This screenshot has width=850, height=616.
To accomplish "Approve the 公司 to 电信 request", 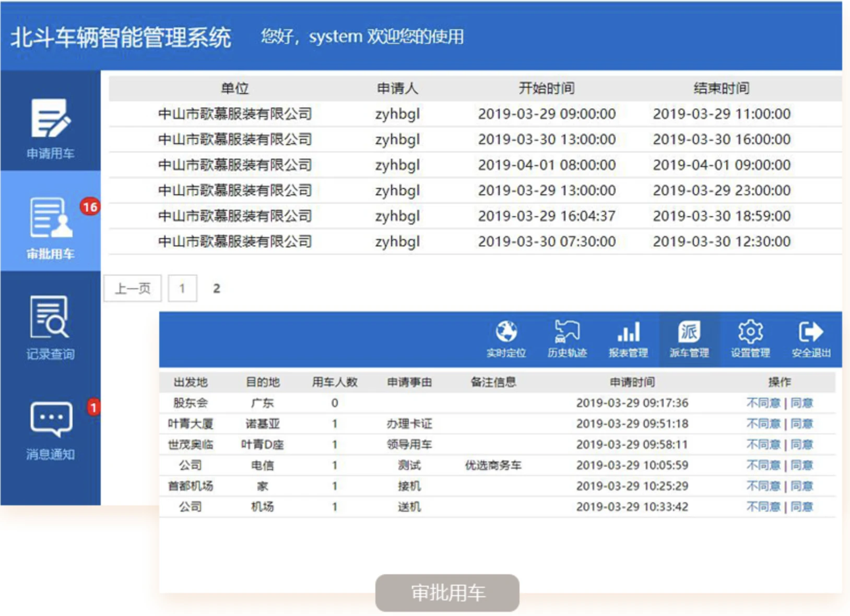I will tap(801, 465).
